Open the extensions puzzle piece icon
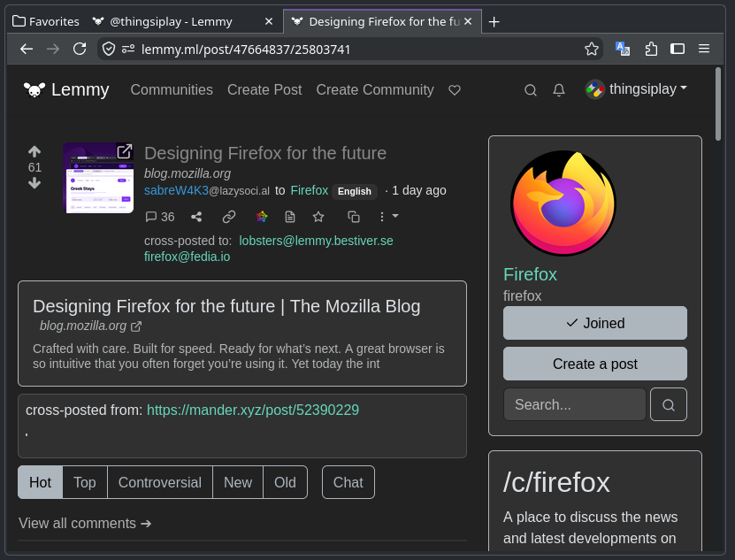 pyautogui.click(x=651, y=49)
